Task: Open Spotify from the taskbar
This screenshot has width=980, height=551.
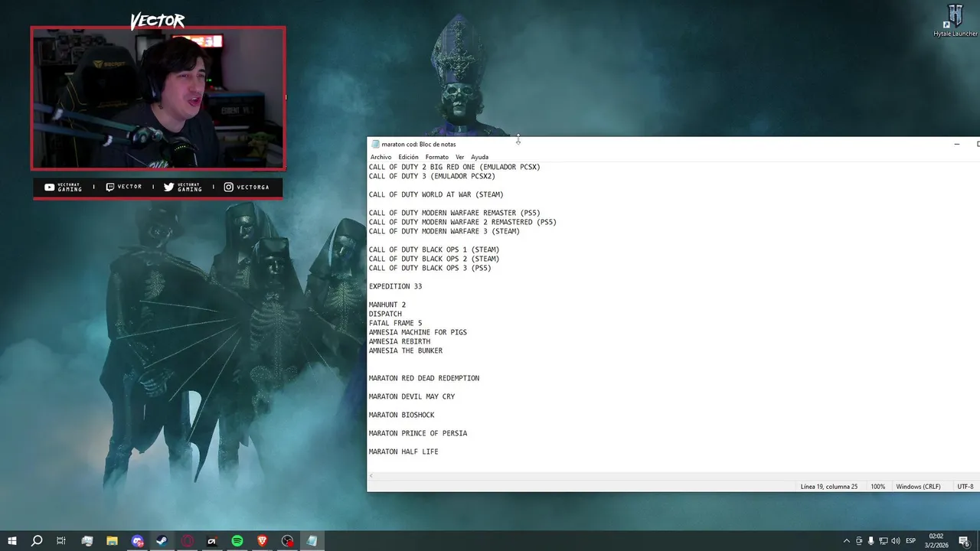Action: point(237,541)
